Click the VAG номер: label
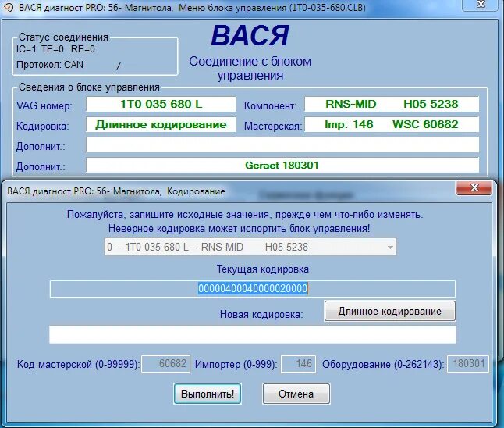504x428 pixels. pos(44,105)
